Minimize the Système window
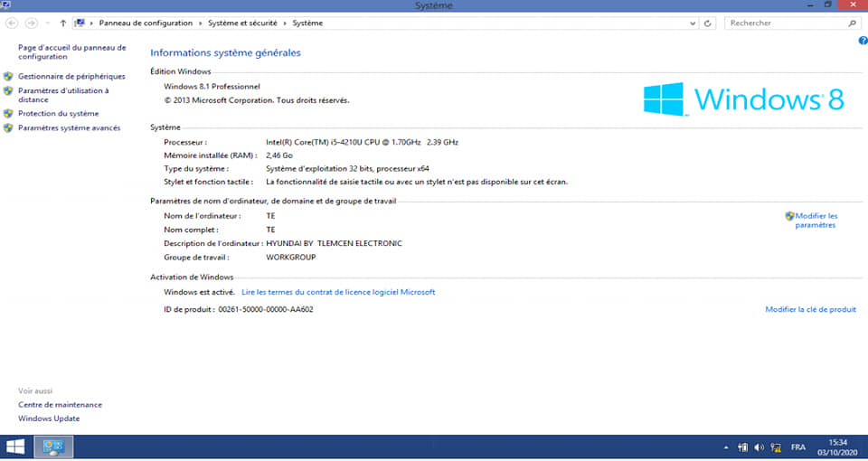Screen dimensions: 868x461 810,5
